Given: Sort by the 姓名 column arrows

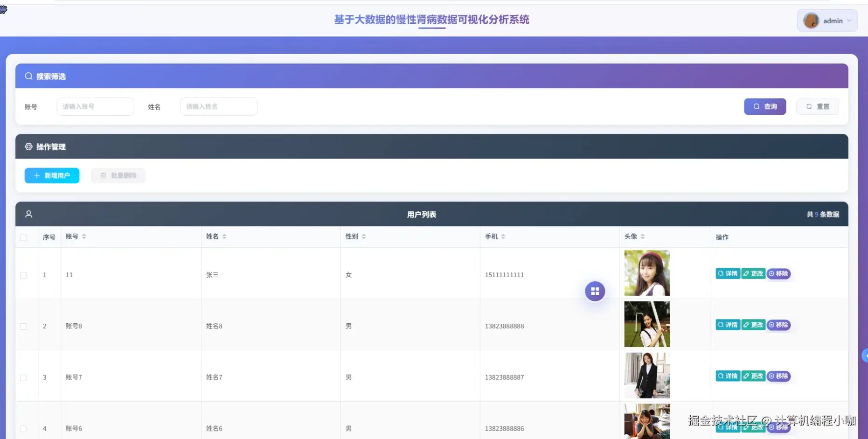Looking at the screenshot, I should point(224,237).
